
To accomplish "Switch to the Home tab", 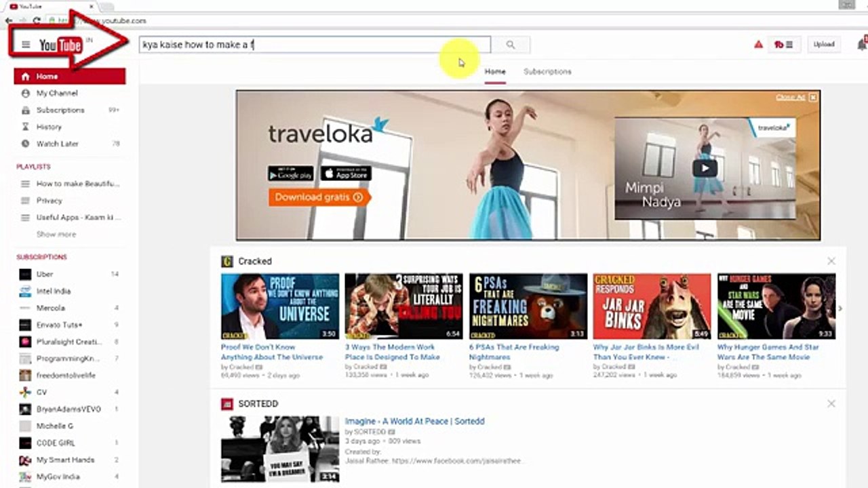I will point(495,71).
